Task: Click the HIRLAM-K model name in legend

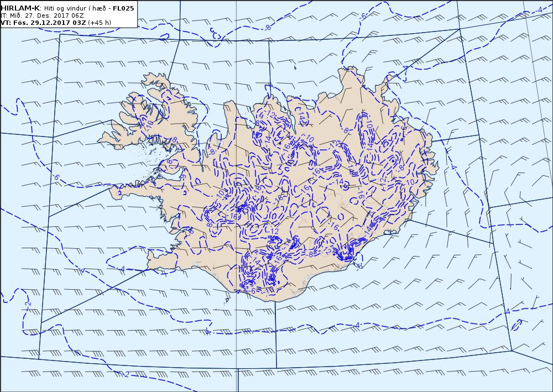Action: tap(20, 8)
